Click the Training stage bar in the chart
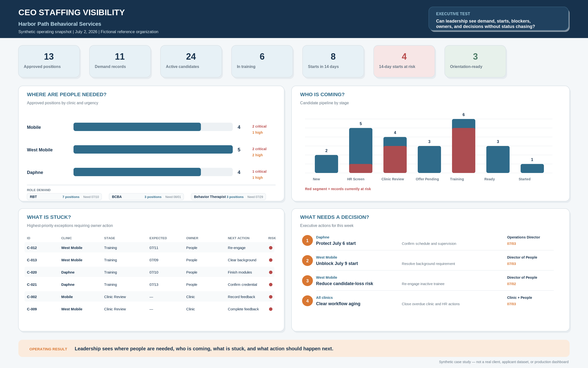Screen dimensions: 588x368 click(x=464, y=146)
